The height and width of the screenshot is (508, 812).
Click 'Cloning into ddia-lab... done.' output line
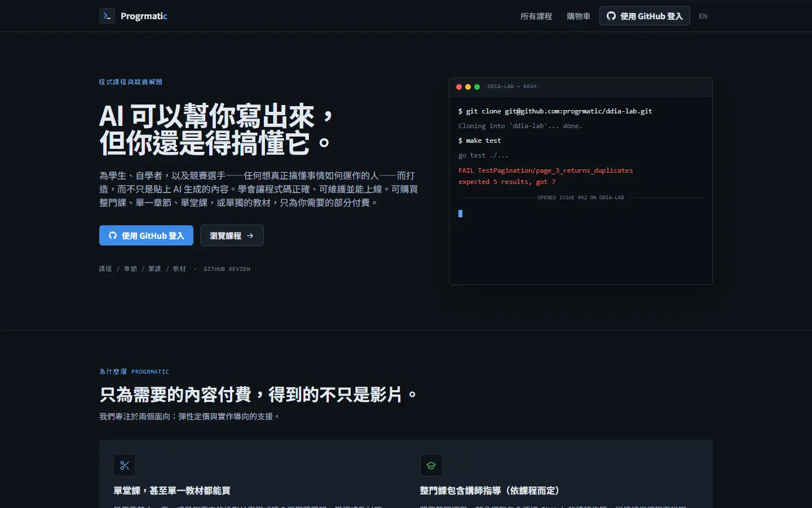pyautogui.click(x=520, y=126)
